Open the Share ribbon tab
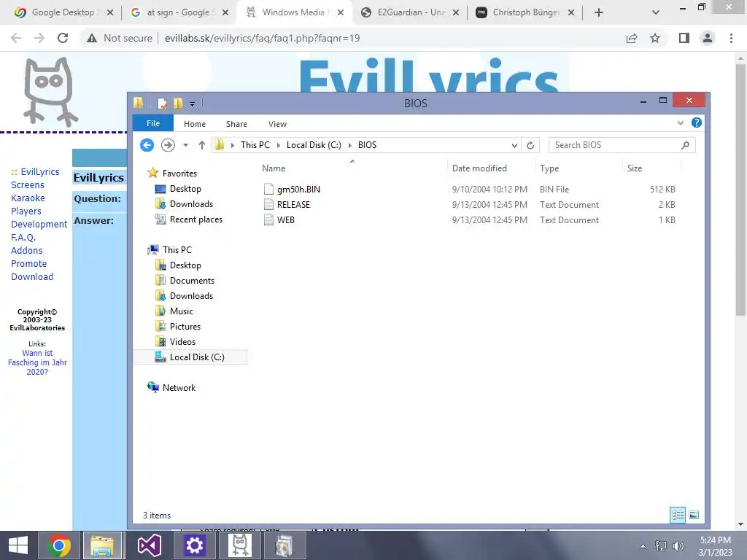747x560 pixels. (x=236, y=124)
